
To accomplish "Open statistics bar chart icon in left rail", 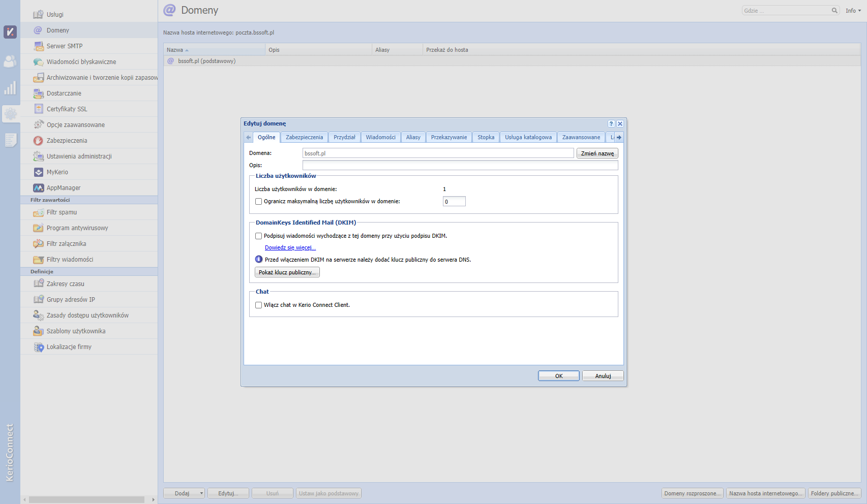I will click(10, 88).
